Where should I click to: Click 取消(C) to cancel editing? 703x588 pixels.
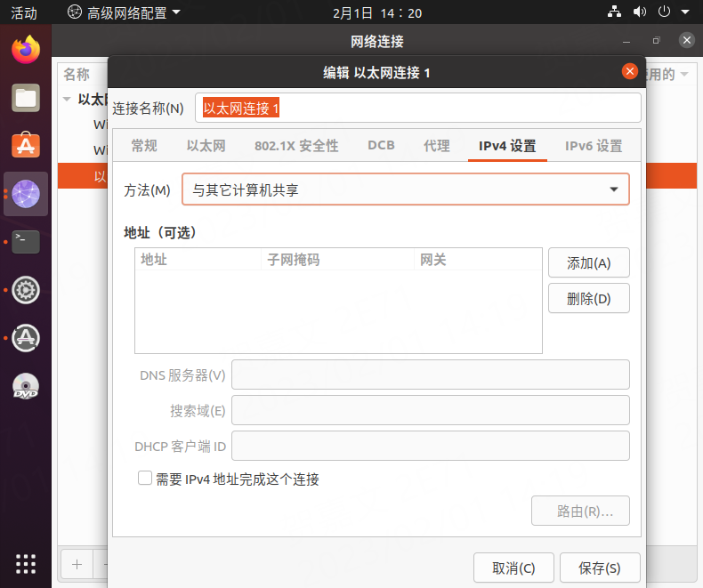[x=513, y=568]
